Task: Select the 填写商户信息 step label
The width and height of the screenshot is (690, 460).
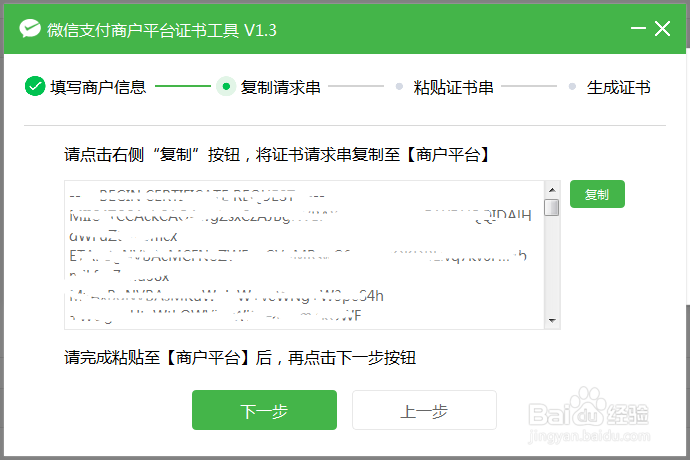Action: tap(98, 87)
